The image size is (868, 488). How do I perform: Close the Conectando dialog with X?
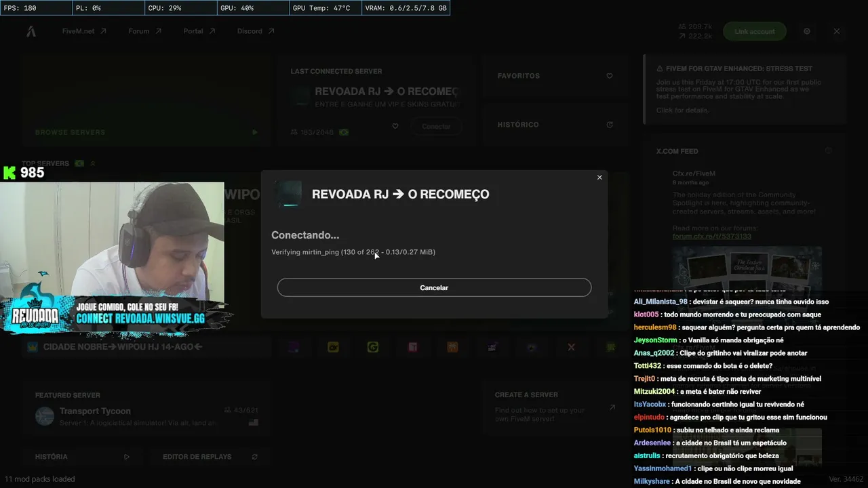[599, 178]
